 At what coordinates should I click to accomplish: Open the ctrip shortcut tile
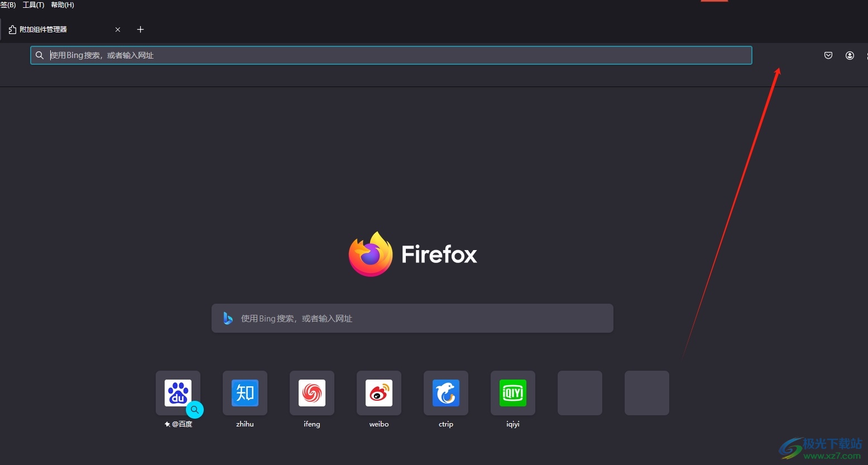446,393
